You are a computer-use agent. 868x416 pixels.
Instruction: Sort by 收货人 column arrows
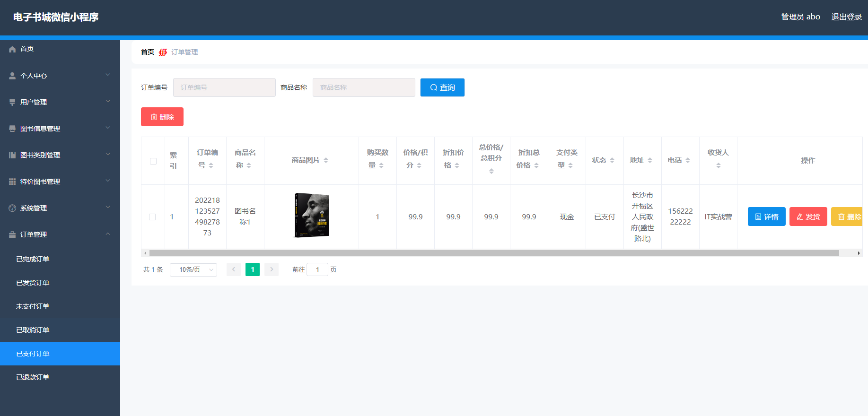pos(719,165)
